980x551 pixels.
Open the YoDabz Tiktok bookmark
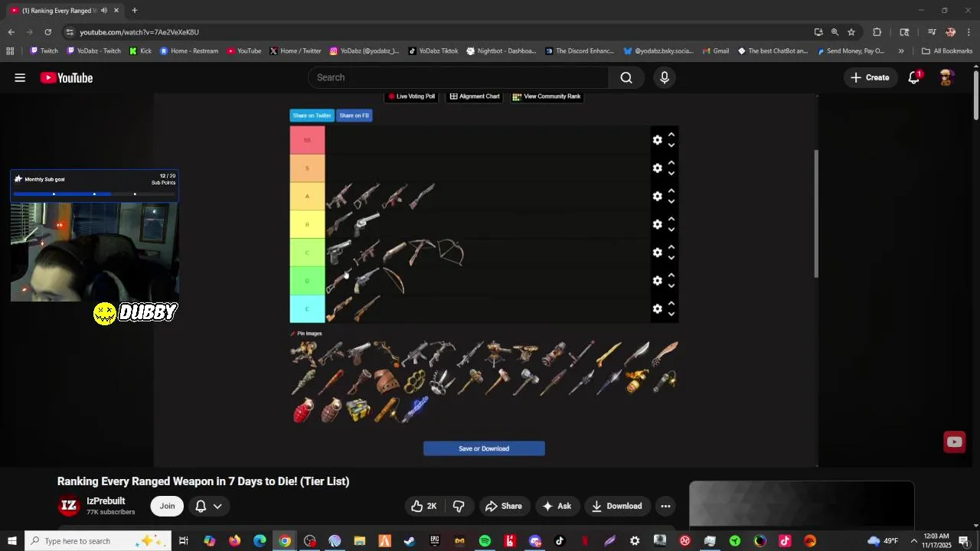tap(433, 51)
